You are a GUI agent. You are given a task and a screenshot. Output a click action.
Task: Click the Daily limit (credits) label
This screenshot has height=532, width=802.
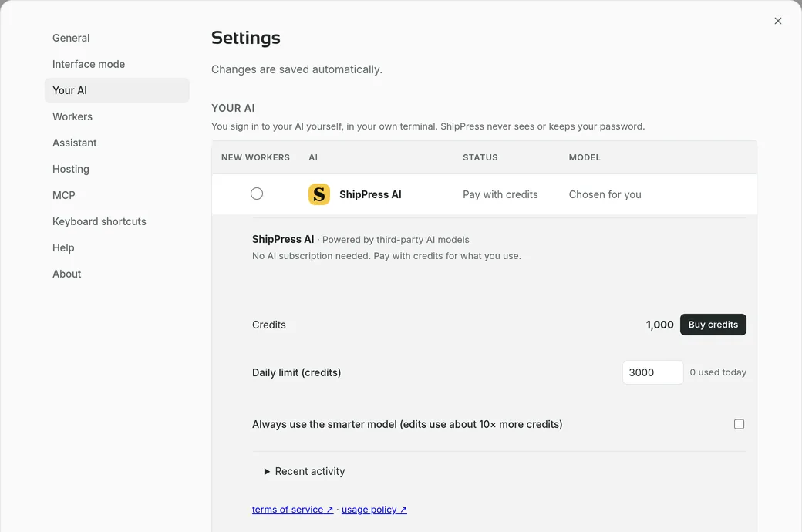(296, 372)
